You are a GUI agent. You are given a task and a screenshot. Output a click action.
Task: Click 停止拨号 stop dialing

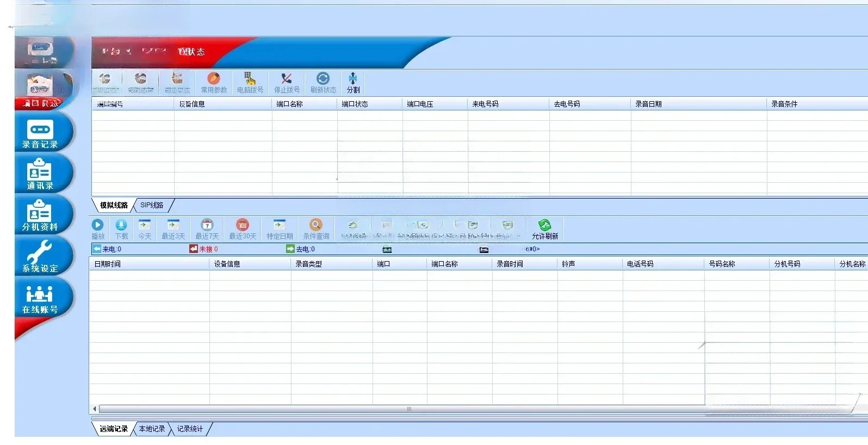tap(287, 83)
